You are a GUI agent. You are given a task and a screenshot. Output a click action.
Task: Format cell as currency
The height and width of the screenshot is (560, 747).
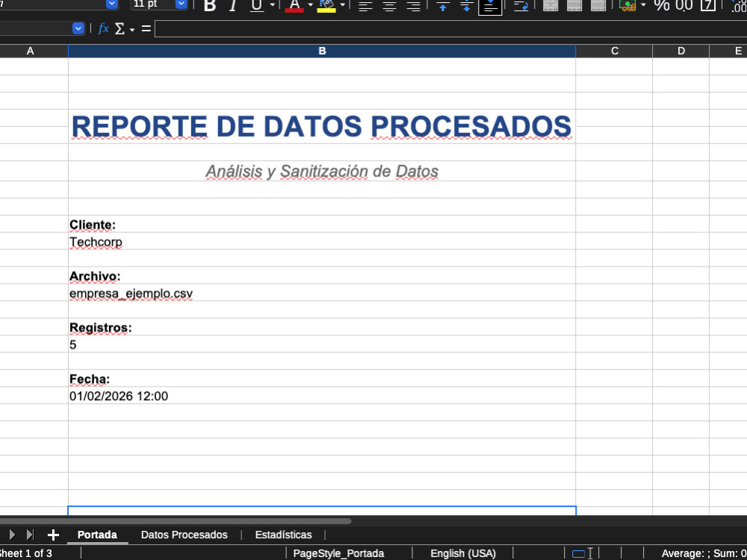coord(628,6)
